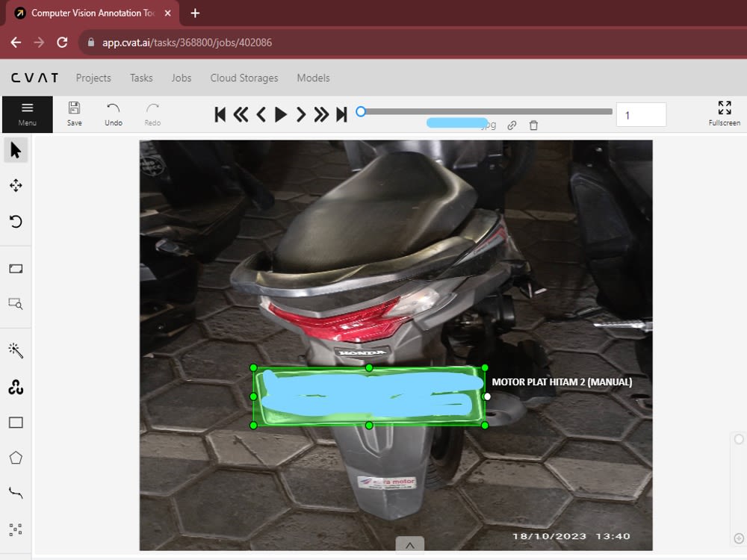Open Cloud Storages page
The height and width of the screenshot is (560, 747).
coord(244,78)
